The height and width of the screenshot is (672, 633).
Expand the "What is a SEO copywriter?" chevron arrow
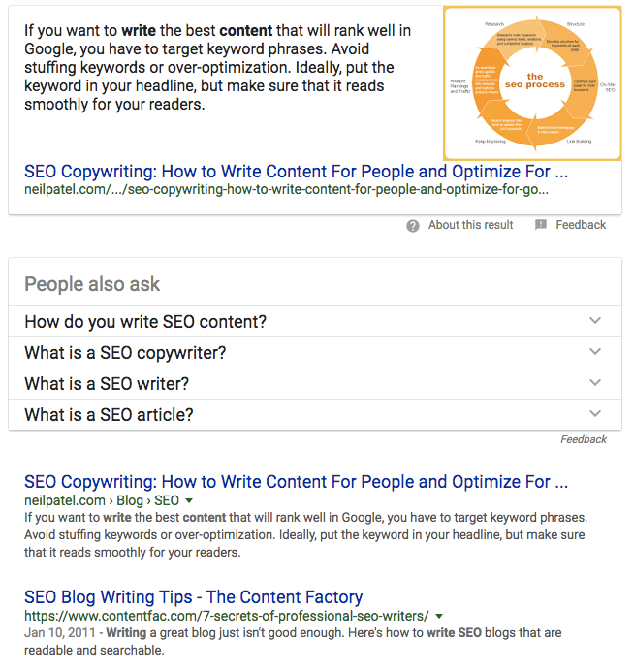coord(595,352)
